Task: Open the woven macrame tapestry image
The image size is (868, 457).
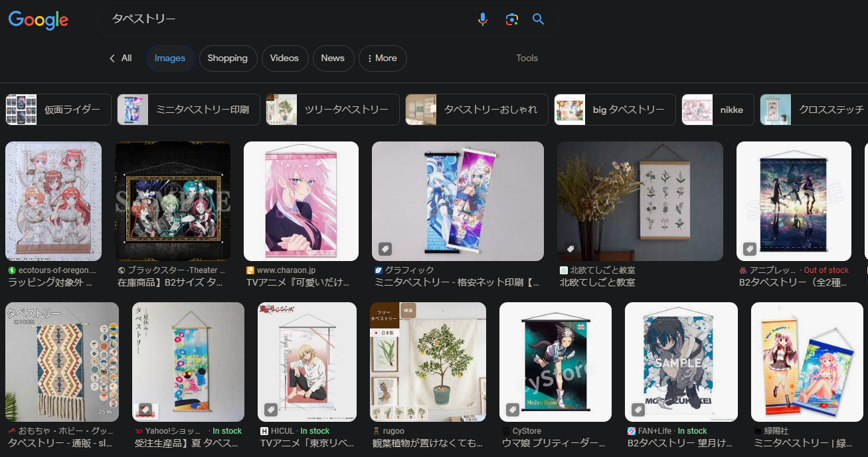Action: tap(62, 362)
